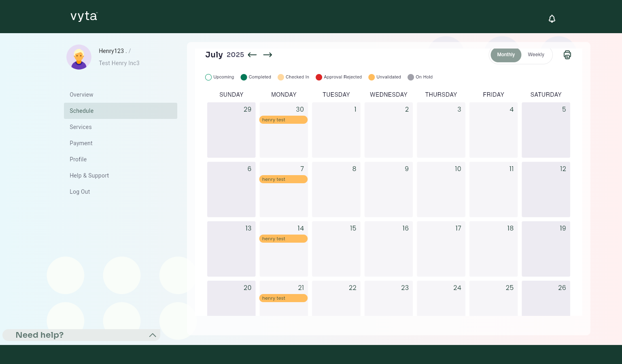Open Help & Support page
622x364 pixels.
point(89,176)
